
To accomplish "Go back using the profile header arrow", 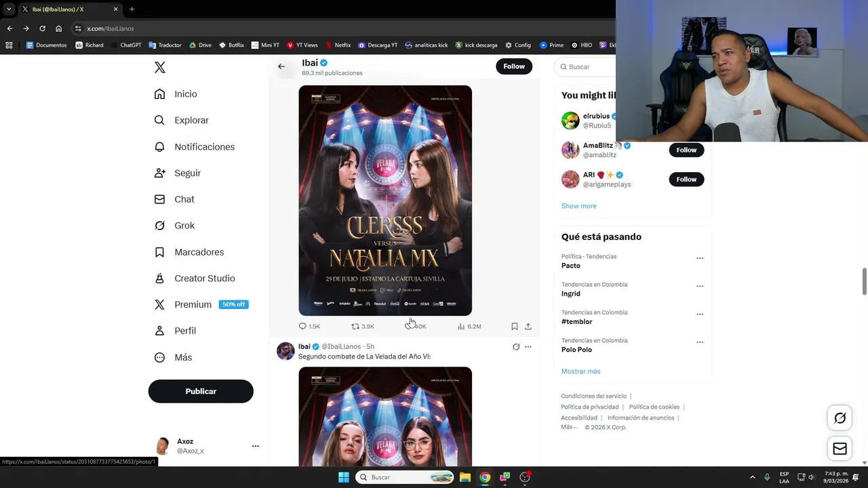I will click(281, 66).
